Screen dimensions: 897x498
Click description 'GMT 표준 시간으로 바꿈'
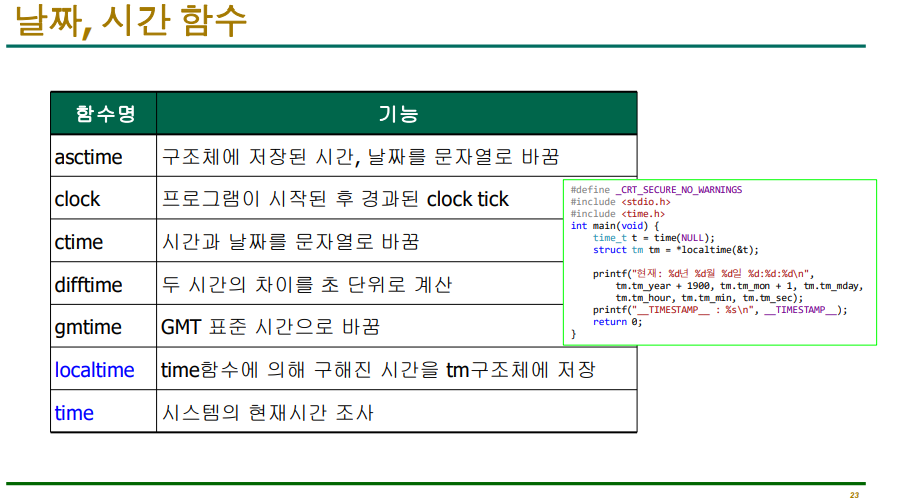coord(270,327)
